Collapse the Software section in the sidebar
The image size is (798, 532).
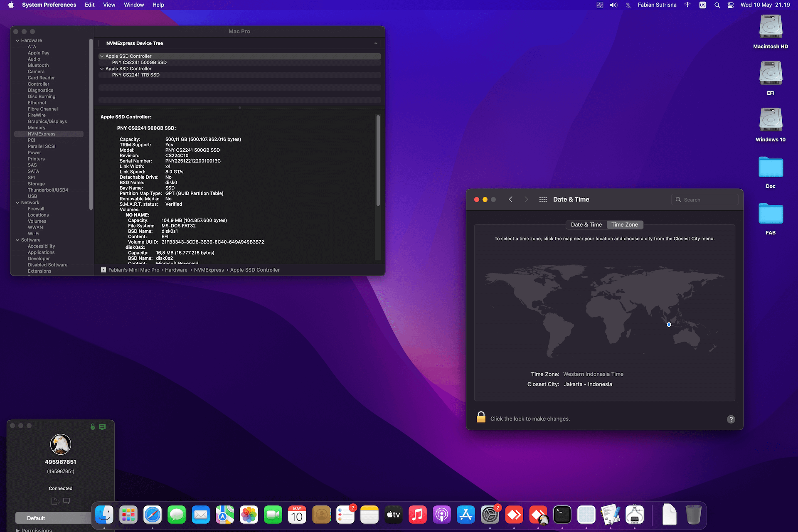pos(17,240)
